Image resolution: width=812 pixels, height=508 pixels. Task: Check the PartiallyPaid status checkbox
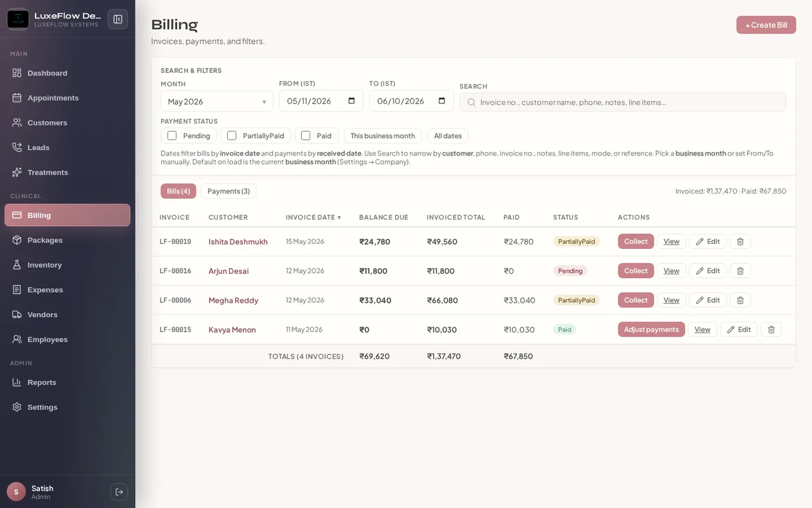[x=232, y=135]
